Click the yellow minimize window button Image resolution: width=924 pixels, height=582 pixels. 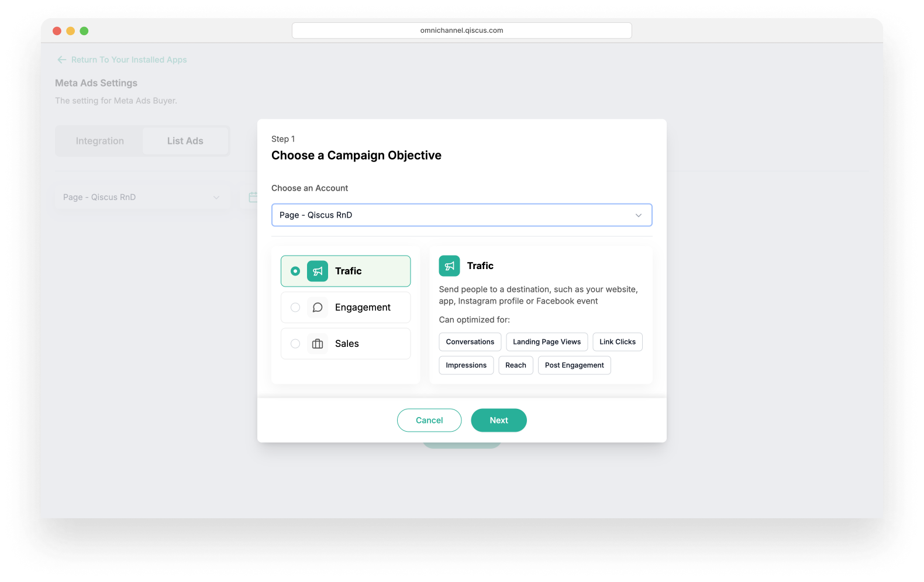point(70,31)
